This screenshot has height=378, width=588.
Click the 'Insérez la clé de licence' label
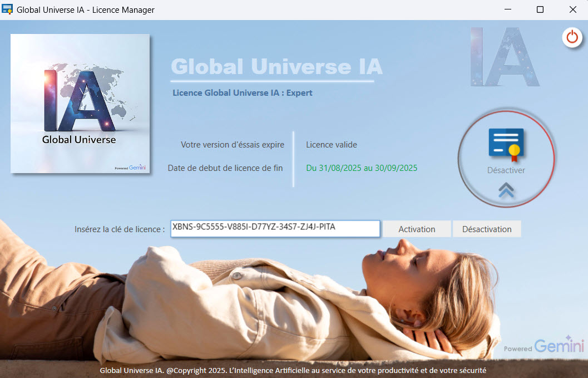120,229
